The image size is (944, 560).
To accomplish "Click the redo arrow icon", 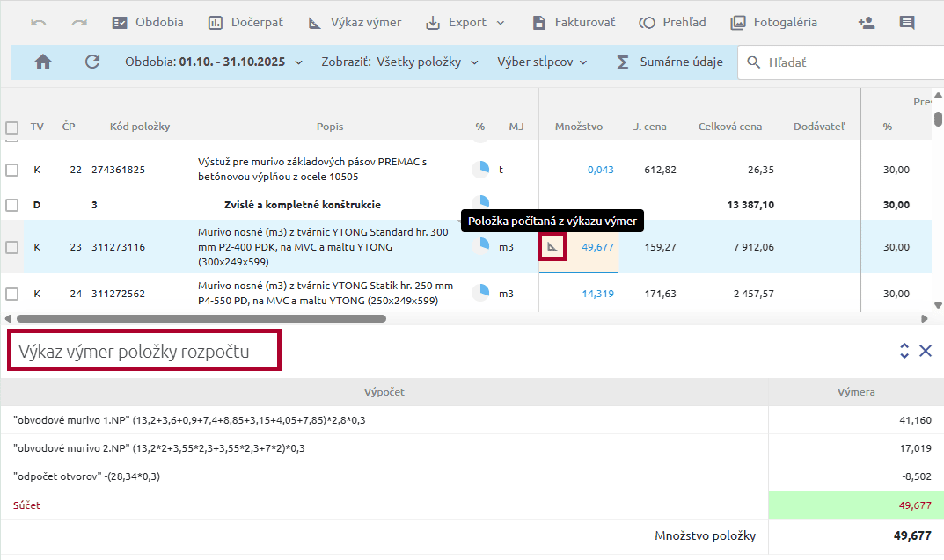I will pos(79,23).
